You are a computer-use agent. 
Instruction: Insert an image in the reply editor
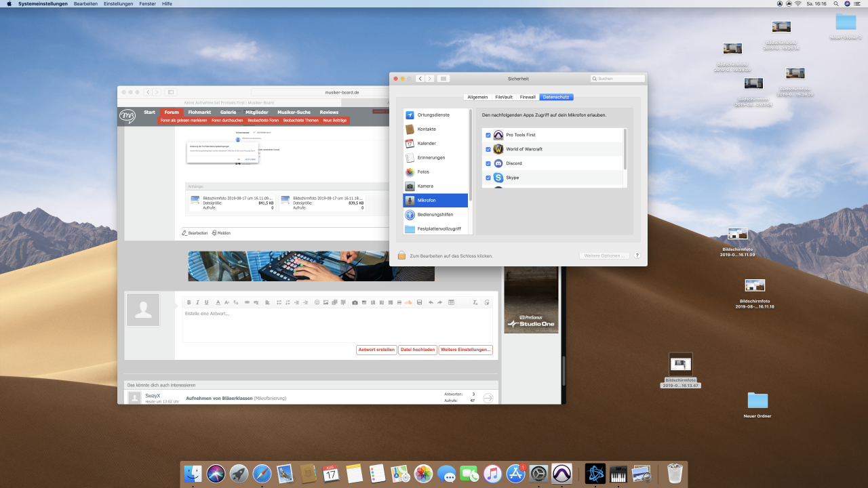[325, 302]
